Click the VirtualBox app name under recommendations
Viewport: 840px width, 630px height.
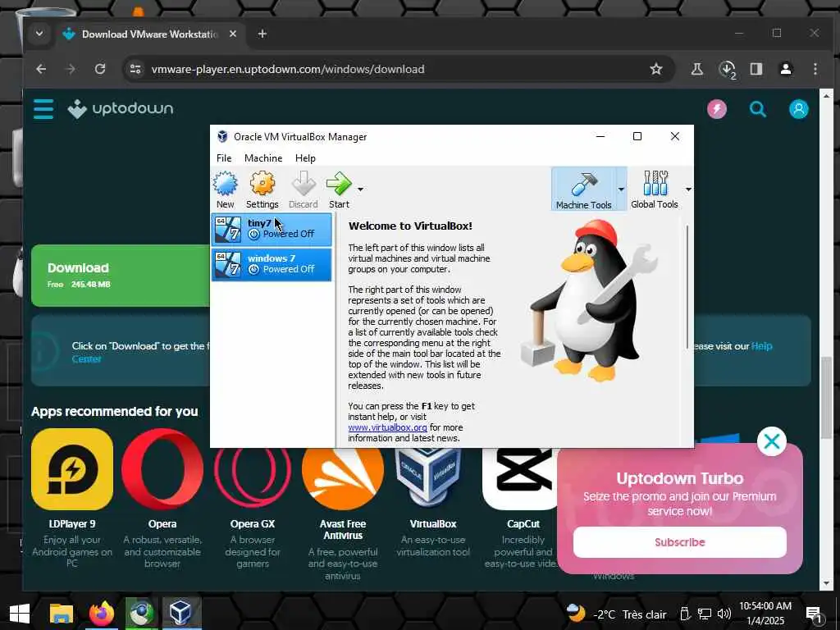coord(433,524)
